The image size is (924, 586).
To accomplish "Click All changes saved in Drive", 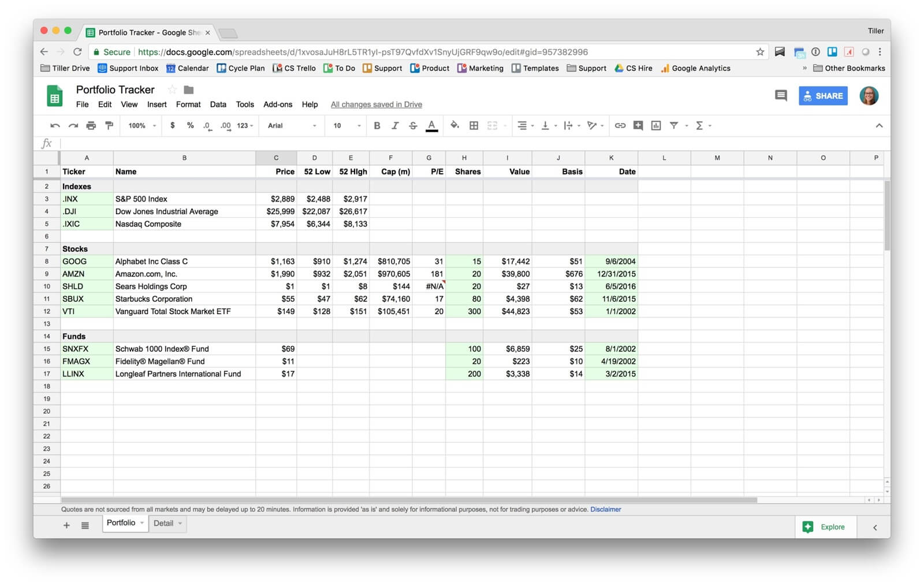I will pyautogui.click(x=376, y=104).
